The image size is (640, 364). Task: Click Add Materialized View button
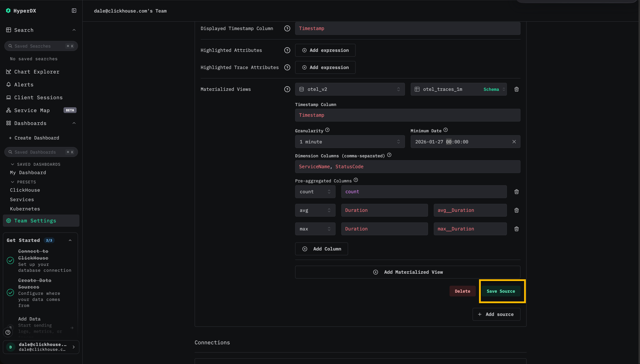408,272
